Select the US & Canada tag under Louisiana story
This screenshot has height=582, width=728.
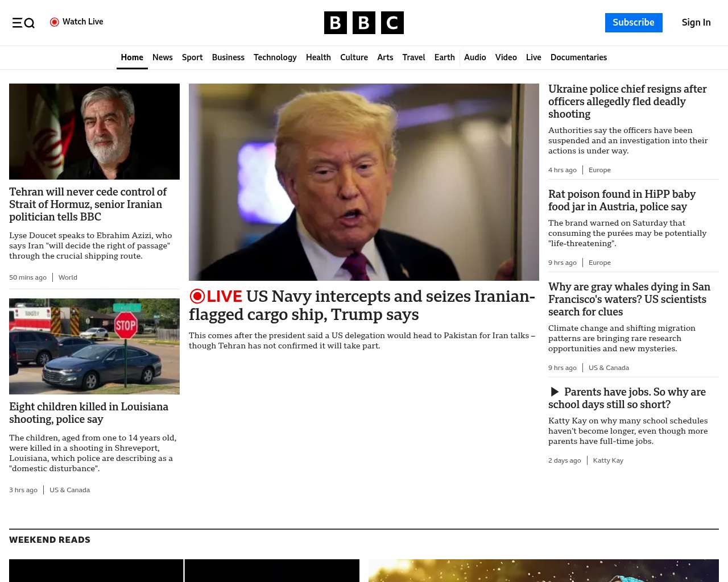coord(69,490)
